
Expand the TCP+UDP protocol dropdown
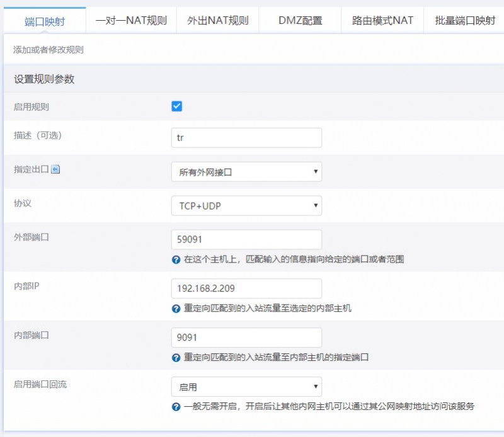click(246, 206)
